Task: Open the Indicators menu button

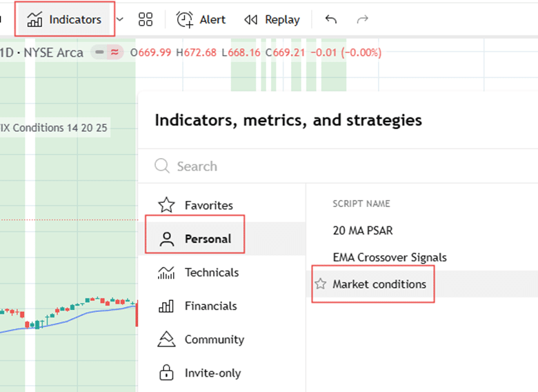Action: 65,19
